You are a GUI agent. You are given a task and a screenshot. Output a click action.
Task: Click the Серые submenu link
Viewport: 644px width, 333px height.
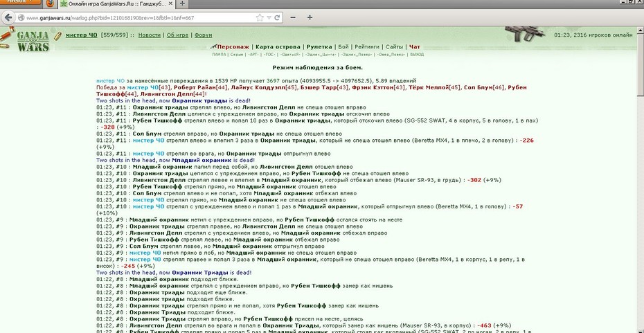[x=237, y=54]
